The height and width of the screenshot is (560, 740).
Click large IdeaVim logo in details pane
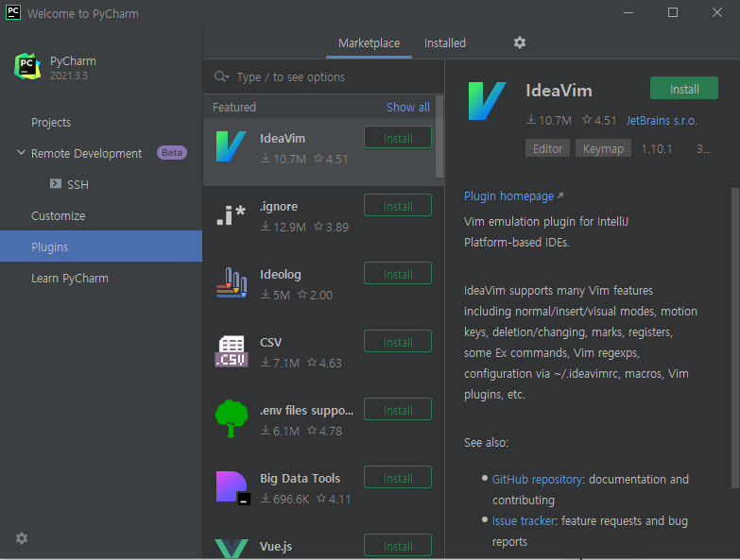pyautogui.click(x=487, y=101)
